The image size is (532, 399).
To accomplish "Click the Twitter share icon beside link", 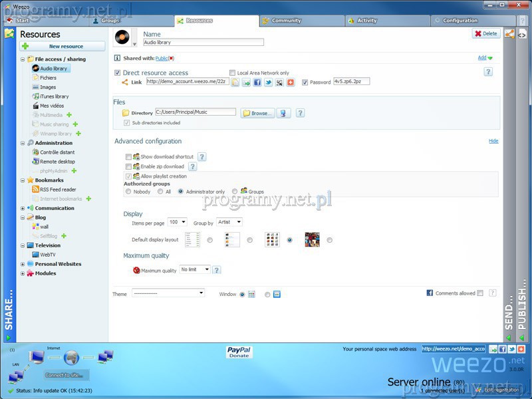I will pyautogui.click(x=269, y=82).
